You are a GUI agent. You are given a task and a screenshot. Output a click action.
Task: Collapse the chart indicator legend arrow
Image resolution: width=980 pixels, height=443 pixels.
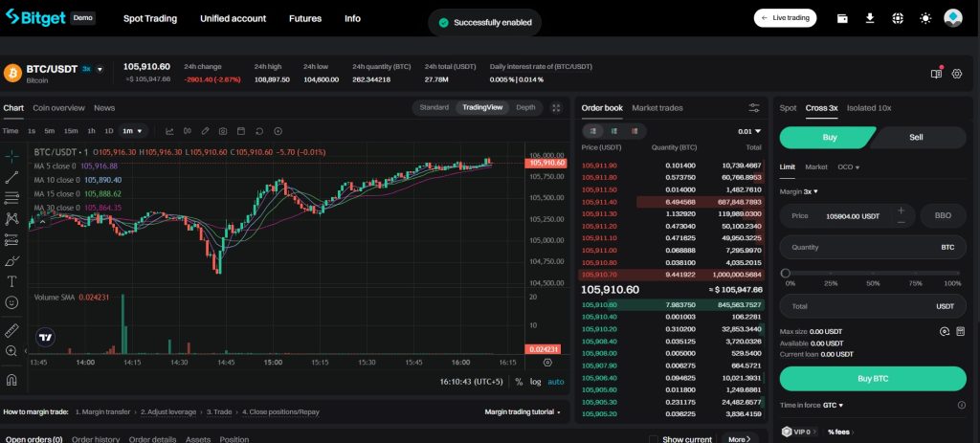[x=42, y=221]
